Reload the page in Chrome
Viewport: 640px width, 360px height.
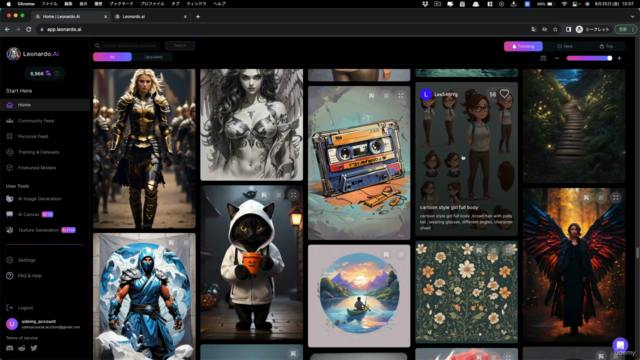pos(29,29)
